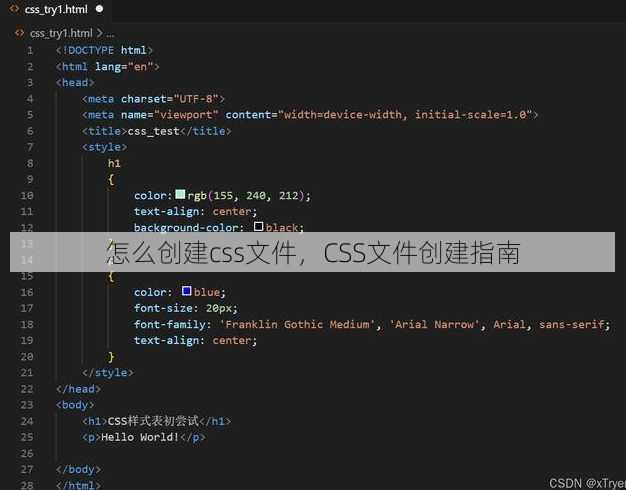The image size is (626, 490).
Task: Click the charset="UTF-8" meta line
Action: point(153,99)
